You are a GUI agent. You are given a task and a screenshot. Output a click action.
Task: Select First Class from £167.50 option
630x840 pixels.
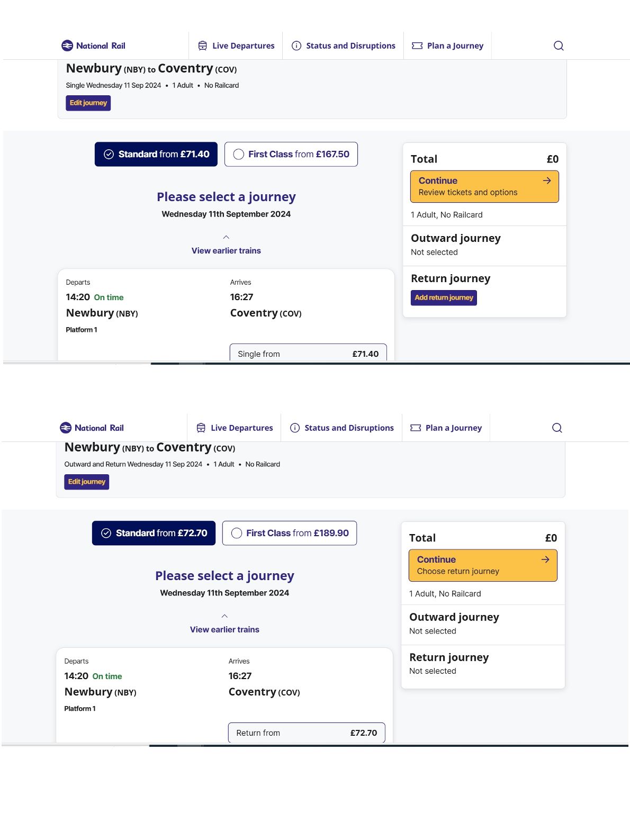(291, 154)
